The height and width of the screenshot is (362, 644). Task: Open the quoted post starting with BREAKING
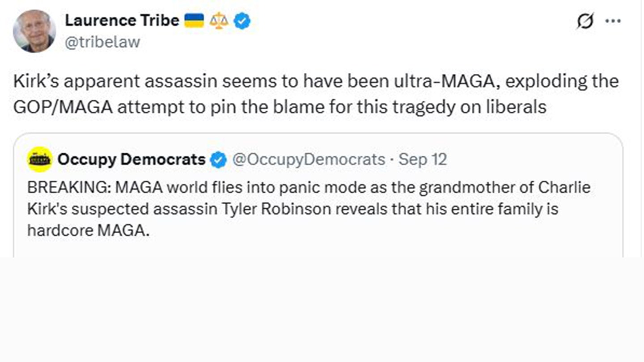(x=309, y=209)
